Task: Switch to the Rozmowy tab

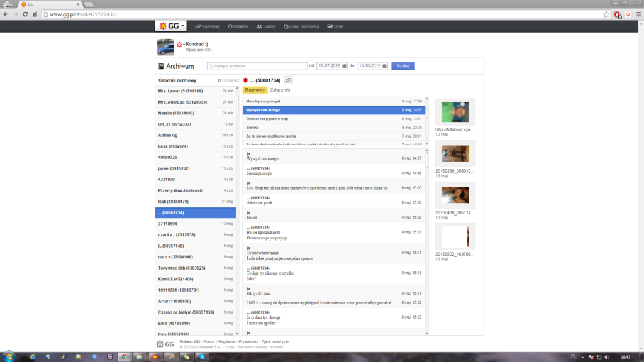Action: (255, 90)
